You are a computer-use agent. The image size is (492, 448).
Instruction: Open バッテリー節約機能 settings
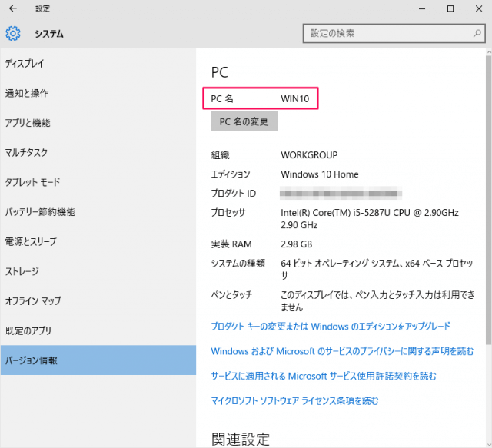(x=98, y=212)
